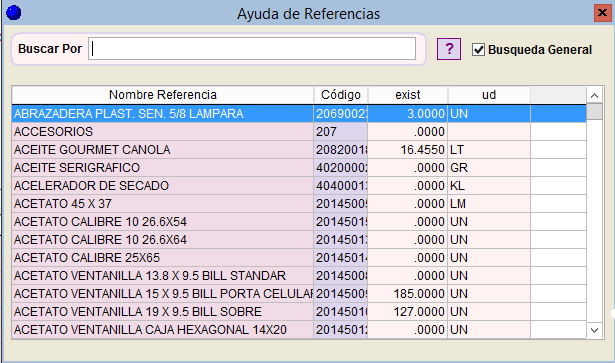Click existence value 127.0000
This screenshot has height=363, width=615.
(x=408, y=312)
